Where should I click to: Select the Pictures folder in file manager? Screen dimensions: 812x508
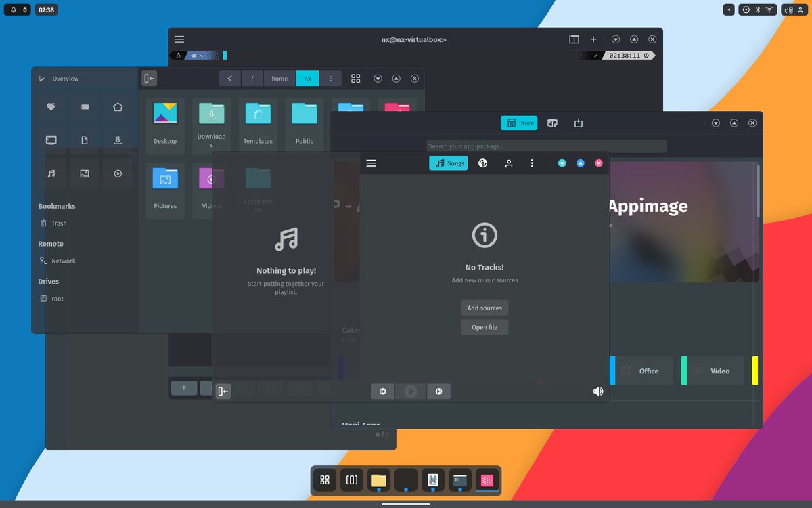pyautogui.click(x=165, y=190)
